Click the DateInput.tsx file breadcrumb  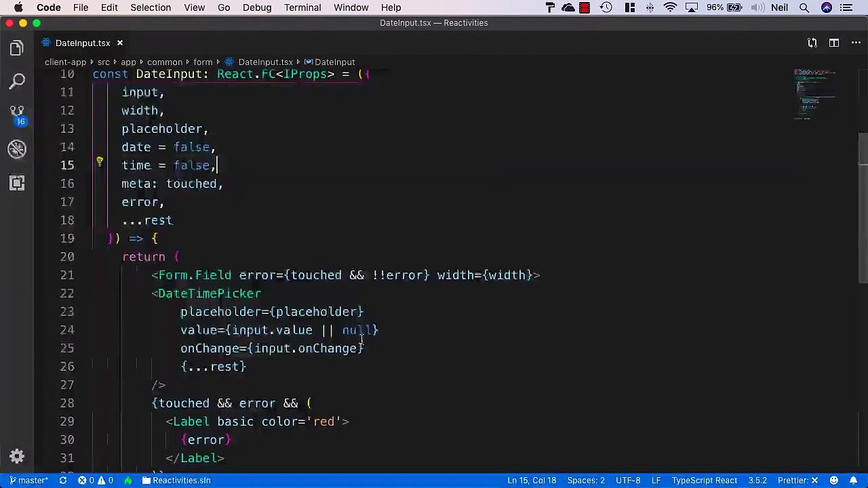point(259,62)
